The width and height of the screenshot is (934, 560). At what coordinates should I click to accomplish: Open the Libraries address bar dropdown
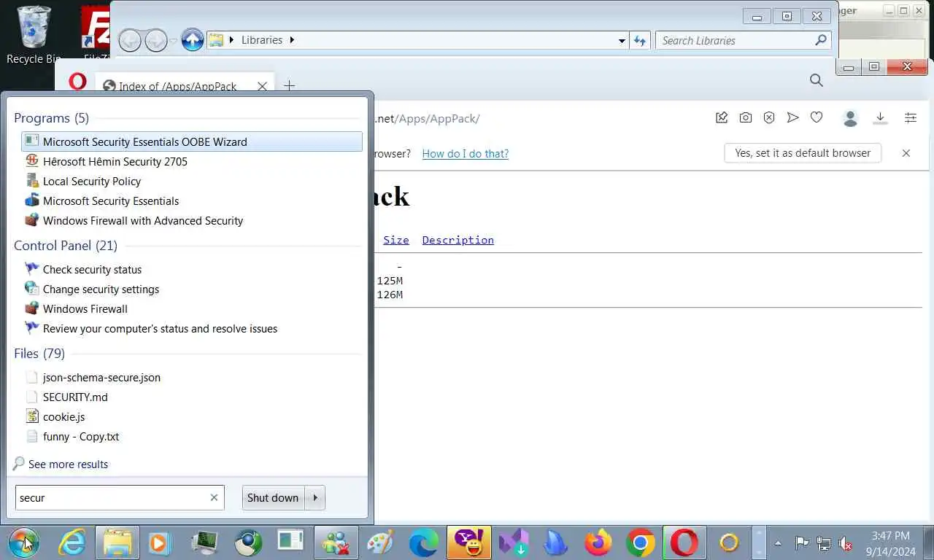[622, 41]
